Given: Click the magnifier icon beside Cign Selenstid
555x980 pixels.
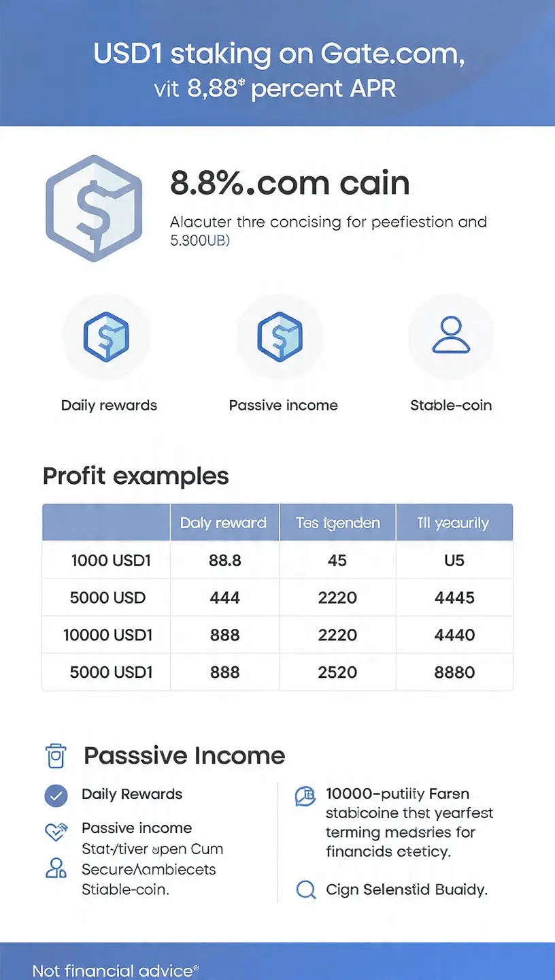Looking at the screenshot, I should 307,889.
